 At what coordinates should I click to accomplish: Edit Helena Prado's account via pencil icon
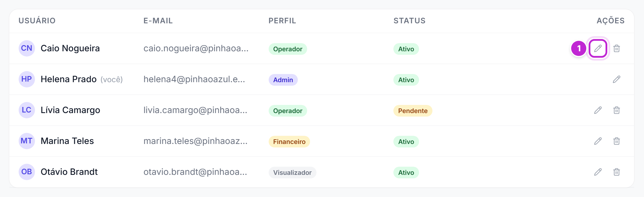pyautogui.click(x=617, y=79)
